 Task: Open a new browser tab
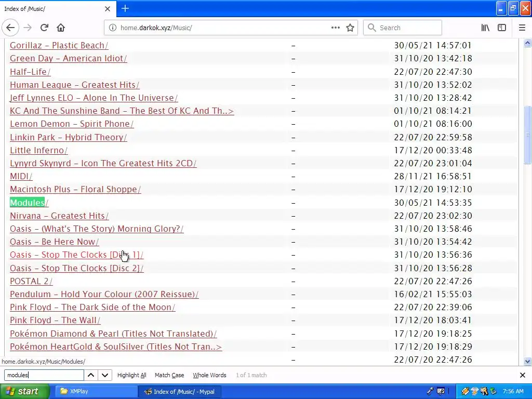(x=125, y=8)
